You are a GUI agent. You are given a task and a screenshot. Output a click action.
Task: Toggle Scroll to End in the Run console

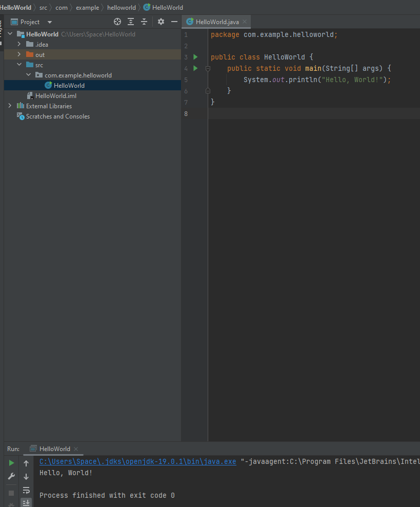26,503
